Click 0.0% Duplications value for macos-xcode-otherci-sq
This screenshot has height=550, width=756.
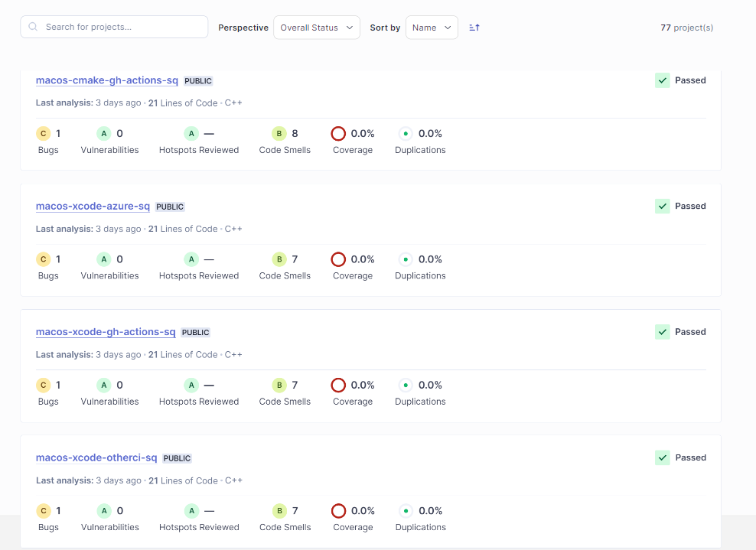point(431,511)
